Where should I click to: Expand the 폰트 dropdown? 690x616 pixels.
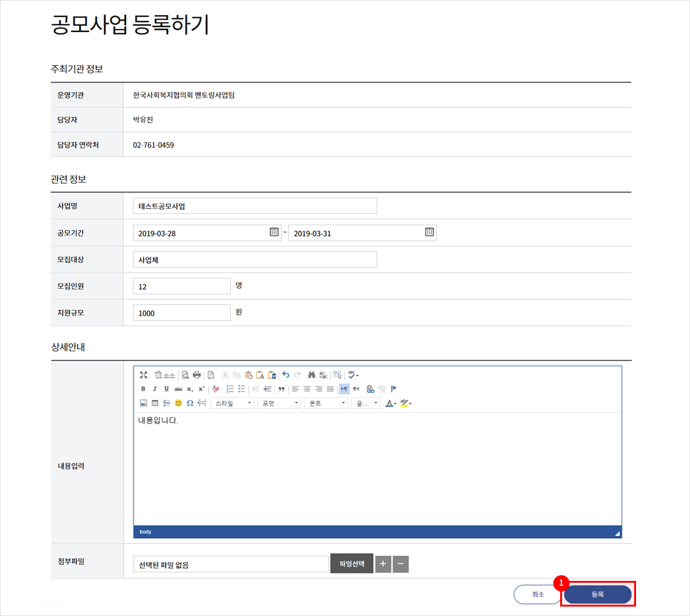coord(326,403)
